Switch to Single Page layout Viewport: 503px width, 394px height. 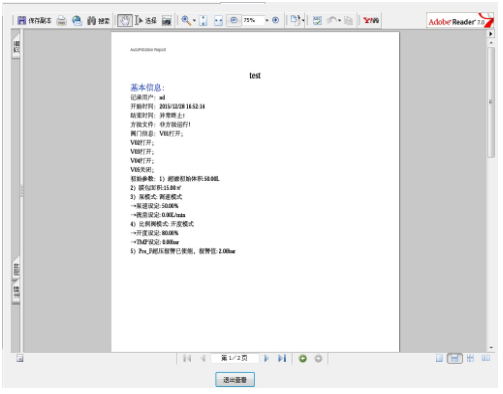(x=439, y=358)
